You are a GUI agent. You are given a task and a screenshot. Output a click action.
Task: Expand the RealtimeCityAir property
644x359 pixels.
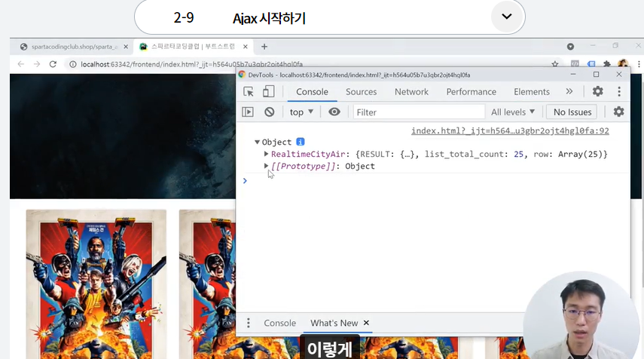tap(266, 154)
